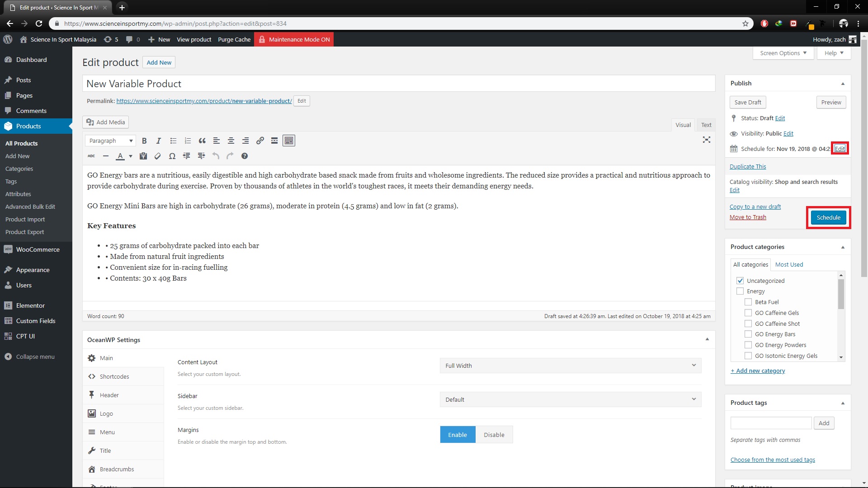The width and height of the screenshot is (868, 488).
Task: Toggle Bold formatting in editor toolbar
Action: [144, 141]
